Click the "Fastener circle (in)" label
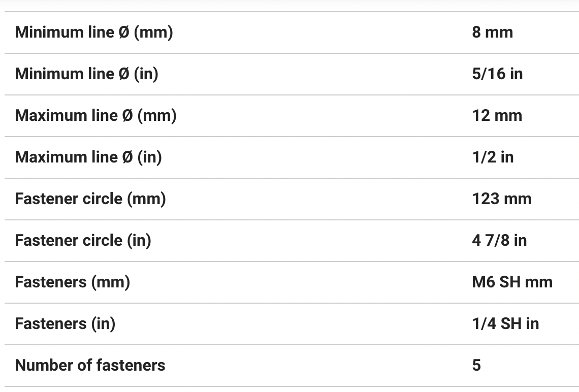579x392 pixels. pyautogui.click(x=83, y=241)
